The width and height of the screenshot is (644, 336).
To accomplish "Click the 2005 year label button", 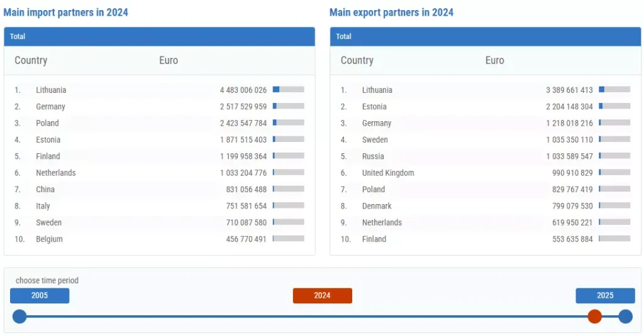I will pos(40,296).
